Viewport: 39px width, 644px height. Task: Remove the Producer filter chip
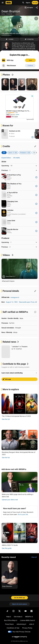(29, 152)
